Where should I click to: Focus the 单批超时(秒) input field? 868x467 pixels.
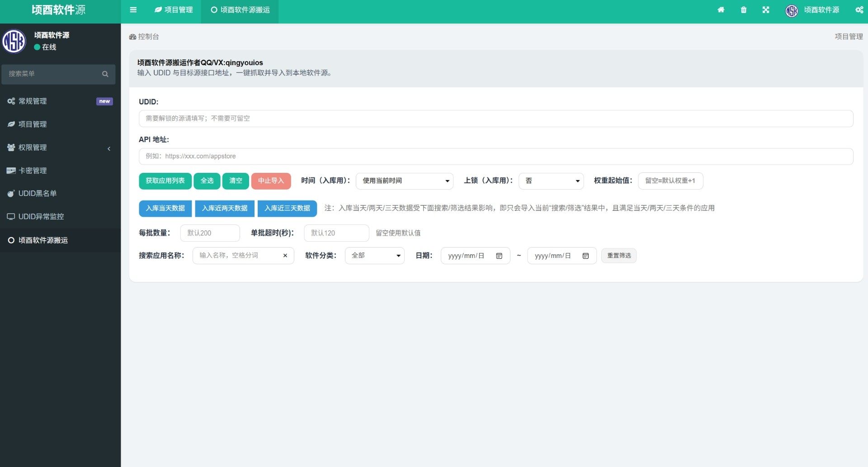(336, 233)
